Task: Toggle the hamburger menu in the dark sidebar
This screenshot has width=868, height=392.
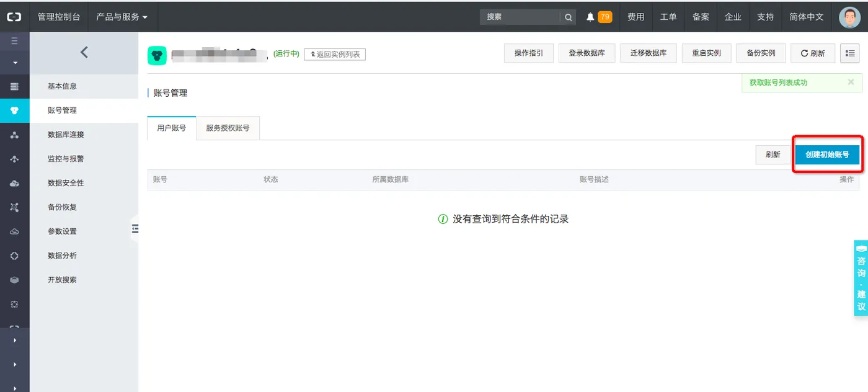Action: tap(14, 42)
